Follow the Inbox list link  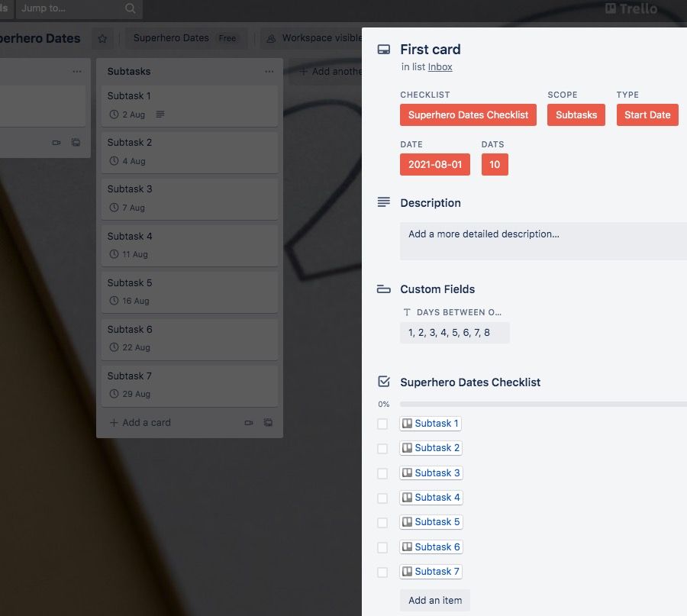coord(440,66)
